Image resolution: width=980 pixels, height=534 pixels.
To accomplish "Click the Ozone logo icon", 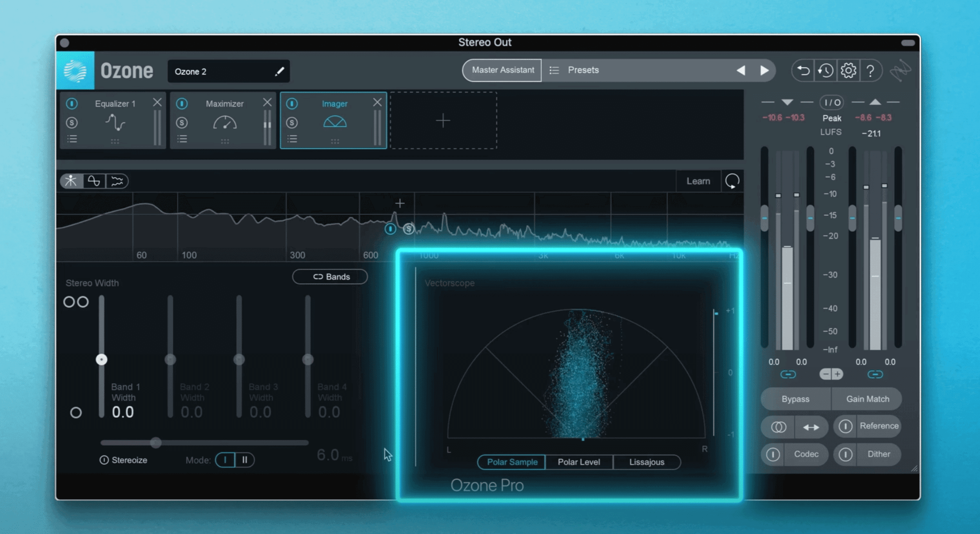I will (75, 71).
